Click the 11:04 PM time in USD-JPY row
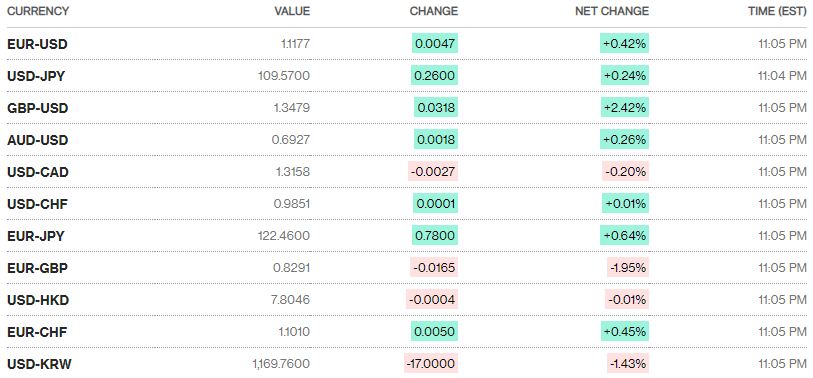 (782, 76)
